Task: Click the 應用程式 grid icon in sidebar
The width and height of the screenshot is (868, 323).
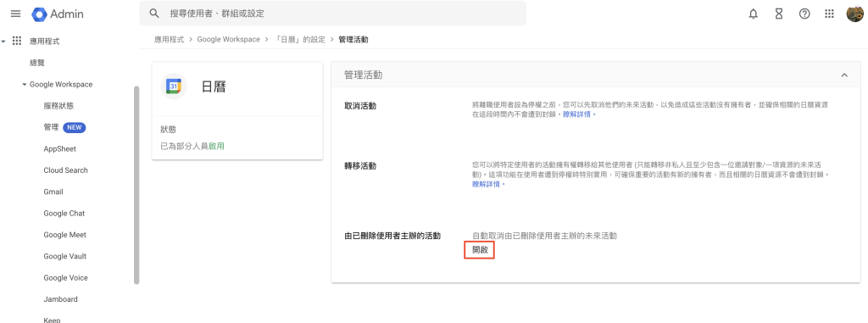Action: (x=17, y=41)
